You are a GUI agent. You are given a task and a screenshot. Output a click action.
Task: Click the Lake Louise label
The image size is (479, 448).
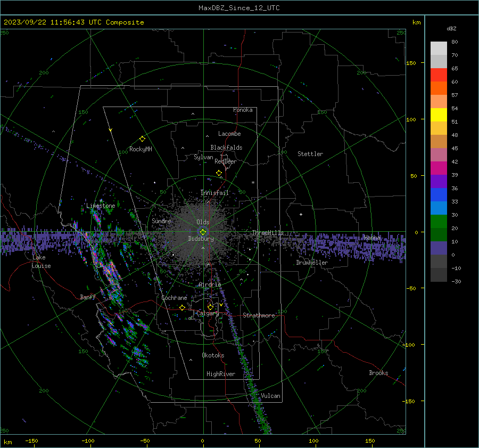(x=41, y=262)
